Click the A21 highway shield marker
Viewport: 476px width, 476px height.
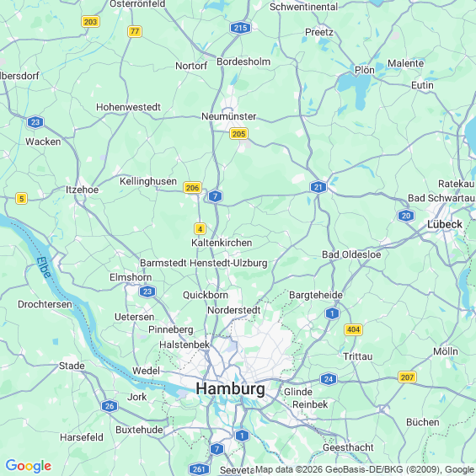pyautogui.click(x=318, y=187)
